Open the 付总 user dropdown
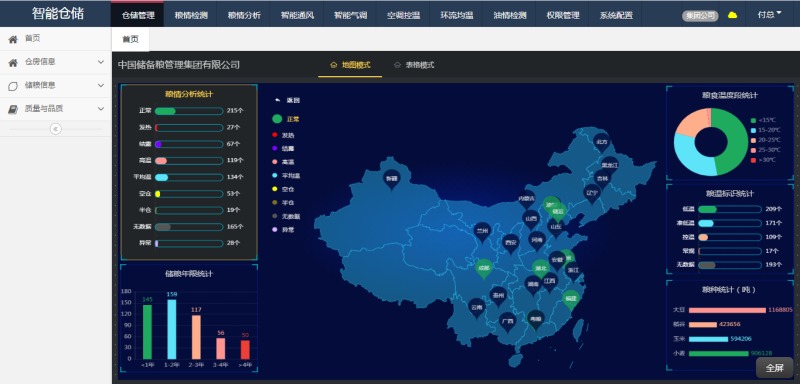Screen dimensions: 800x384 [769, 15]
